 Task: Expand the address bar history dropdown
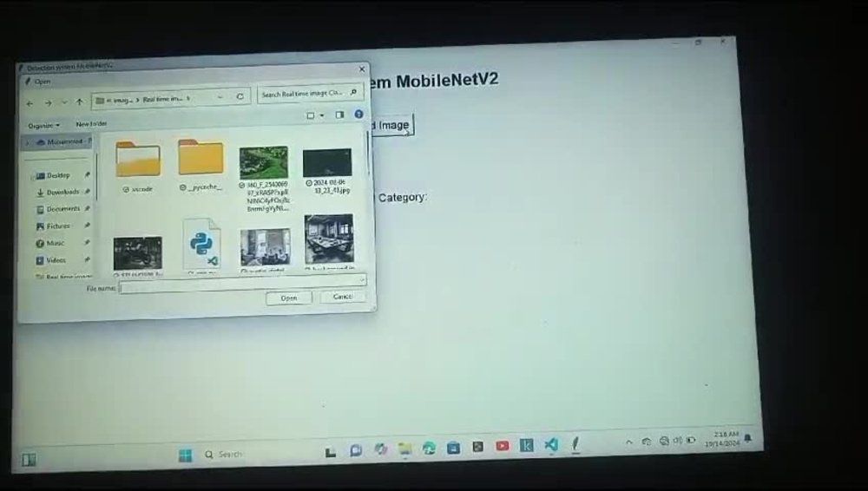point(220,97)
